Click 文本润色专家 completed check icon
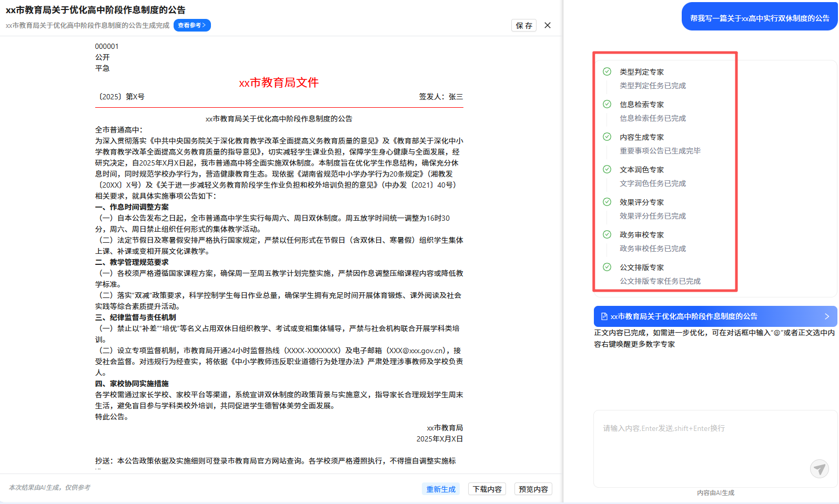This screenshot has width=839, height=504. pyautogui.click(x=607, y=169)
